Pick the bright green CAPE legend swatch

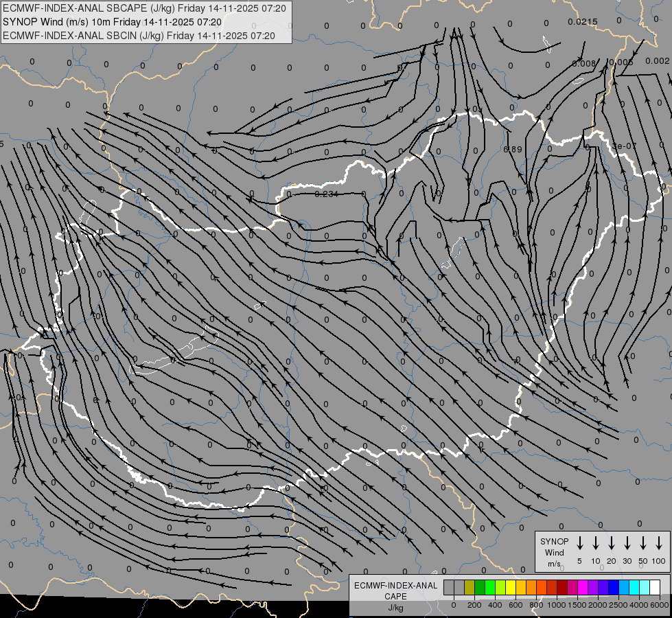tap(490, 587)
